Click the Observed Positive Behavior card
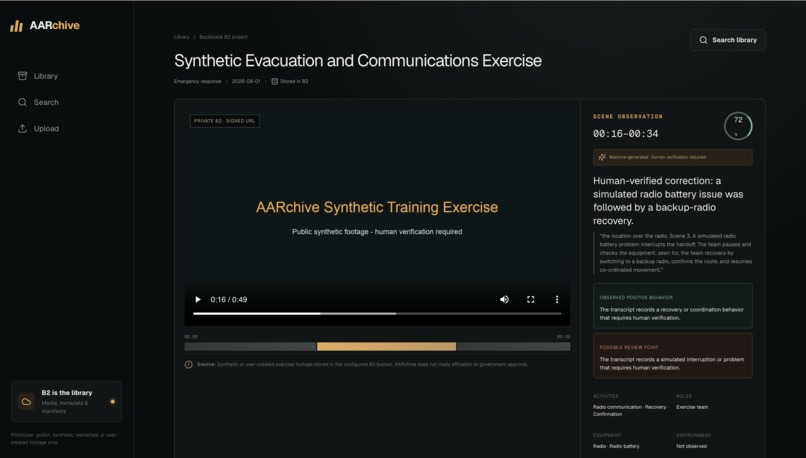Screen dimensions: 806x458 click(672, 306)
